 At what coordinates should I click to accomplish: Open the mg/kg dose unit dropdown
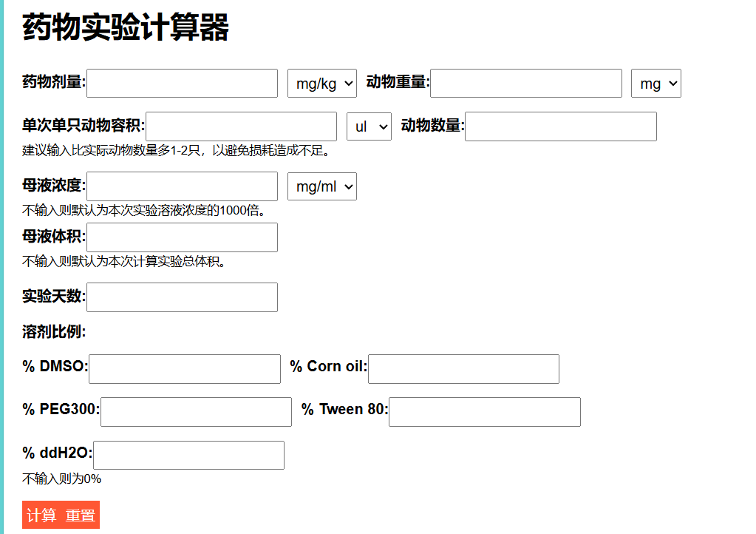tap(321, 84)
